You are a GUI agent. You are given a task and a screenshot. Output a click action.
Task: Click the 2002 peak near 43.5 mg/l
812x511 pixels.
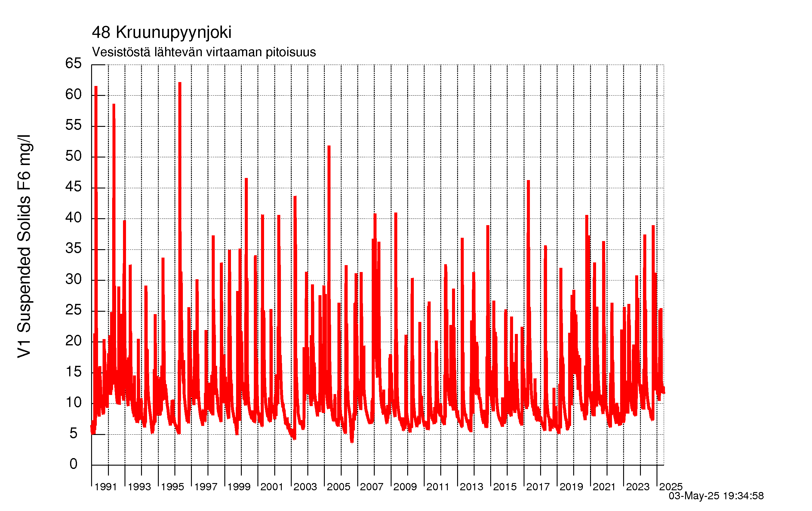point(295,197)
